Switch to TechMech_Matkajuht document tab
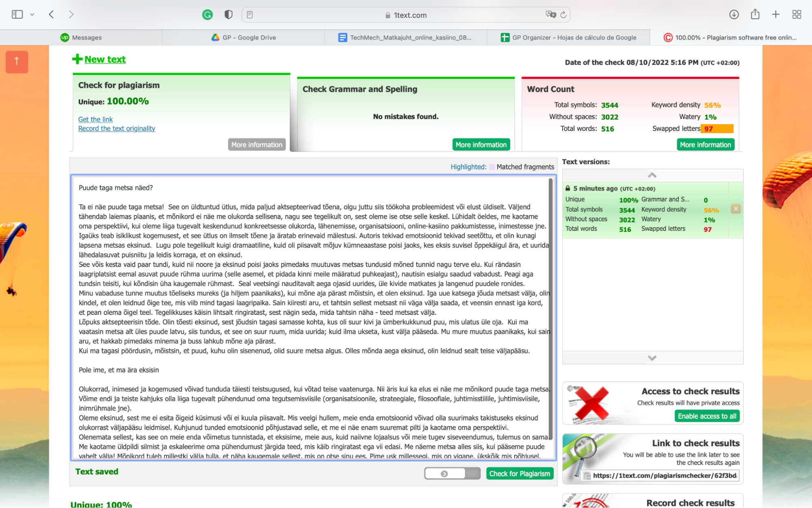The width and height of the screenshot is (812, 508). [x=406, y=37]
